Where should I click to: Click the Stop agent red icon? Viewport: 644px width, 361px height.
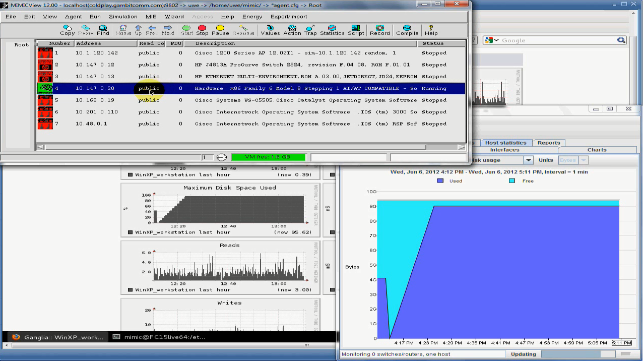click(202, 30)
